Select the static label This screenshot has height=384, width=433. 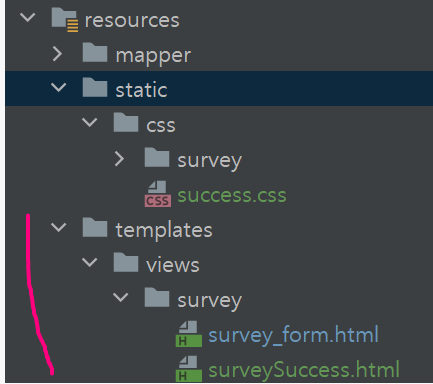141,90
